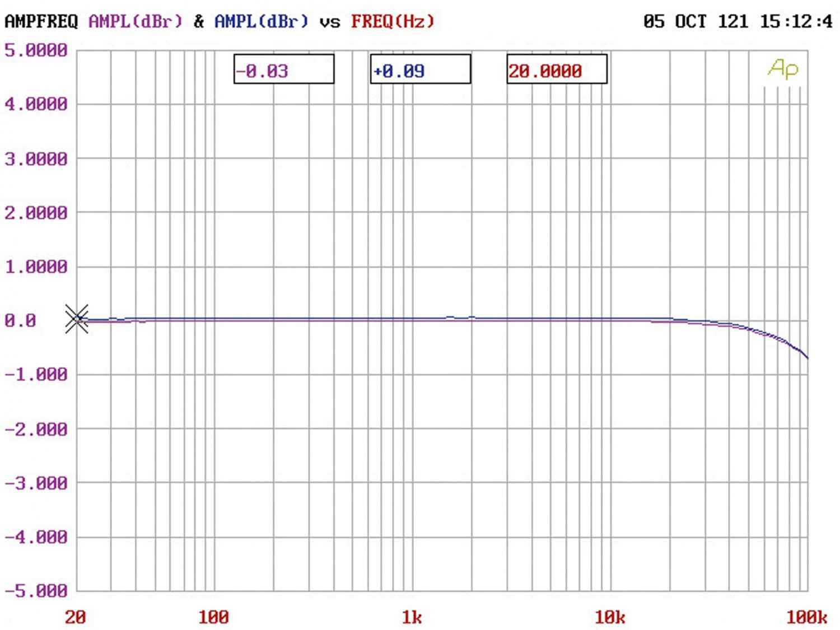Select the blue readout box showing +0.09

tap(421, 69)
